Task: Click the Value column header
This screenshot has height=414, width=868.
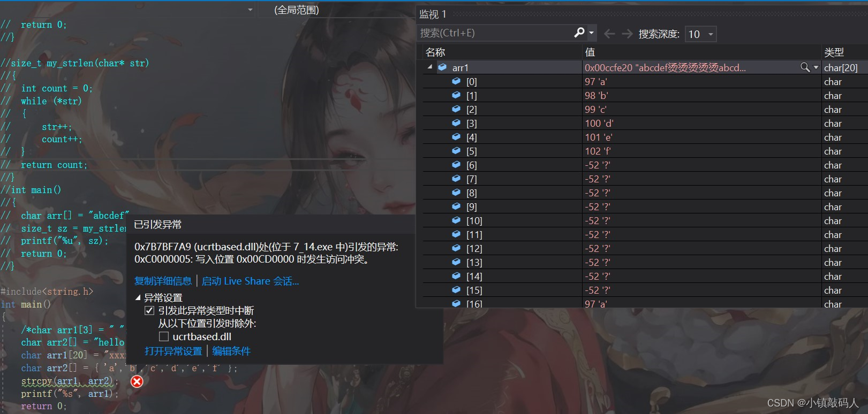Action: (x=590, y=52)
